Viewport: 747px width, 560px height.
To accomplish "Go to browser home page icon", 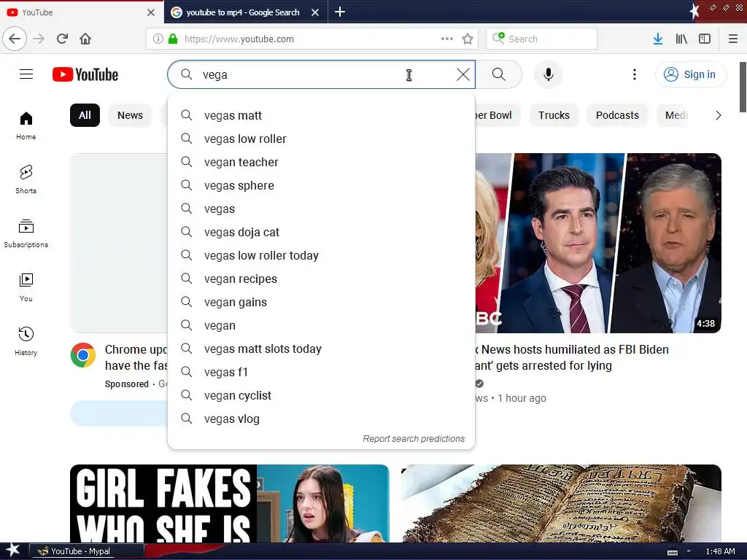I will tap(85, 39).
